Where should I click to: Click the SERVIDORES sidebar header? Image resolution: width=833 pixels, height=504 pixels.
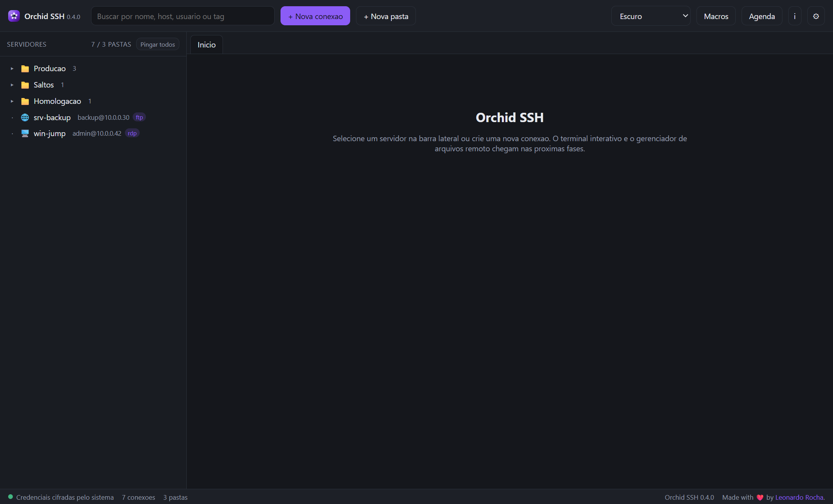pos(26,44)
